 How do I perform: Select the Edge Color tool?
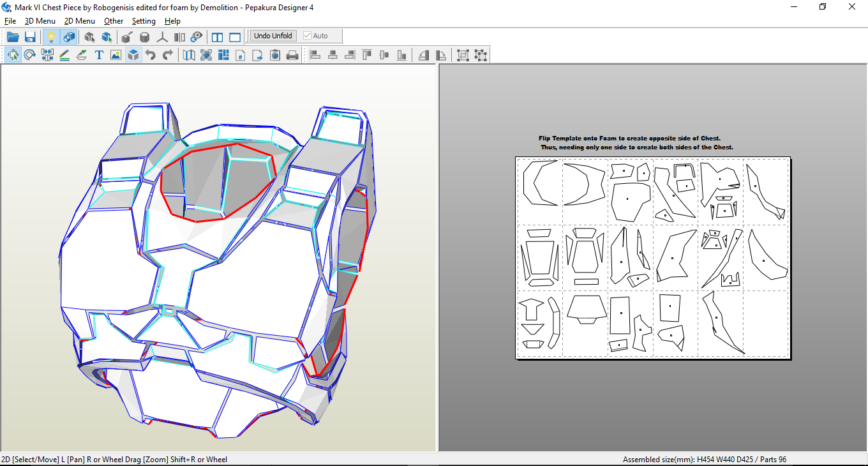pyautogui.click(x=82, y=55)
